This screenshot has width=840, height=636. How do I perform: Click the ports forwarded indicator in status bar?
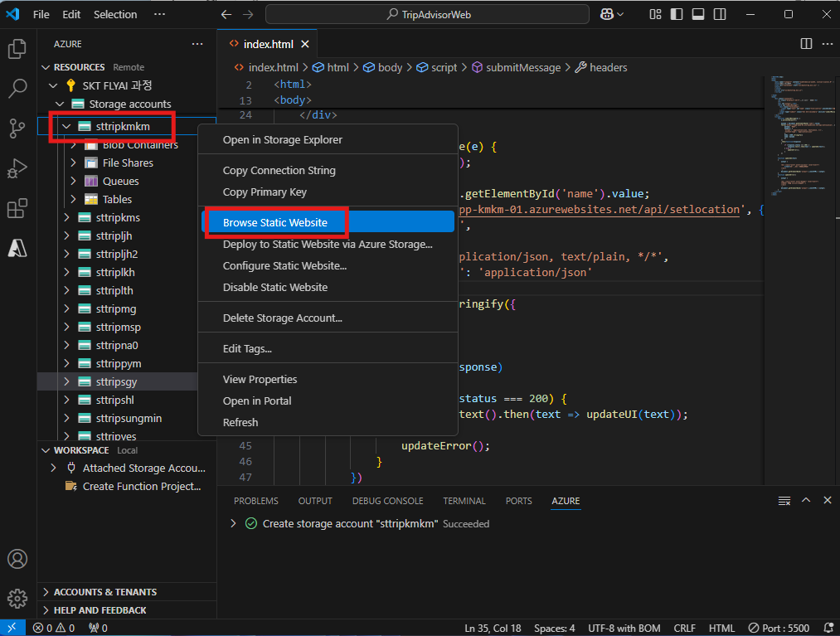[x=98, y=628]
